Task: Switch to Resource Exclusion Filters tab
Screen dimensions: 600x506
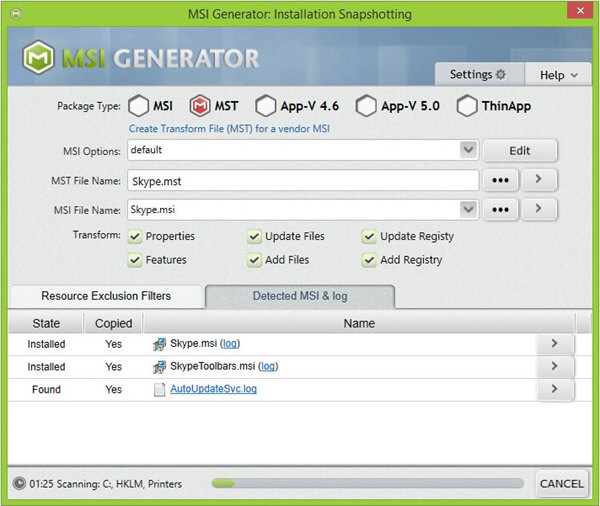Action: 106,296
